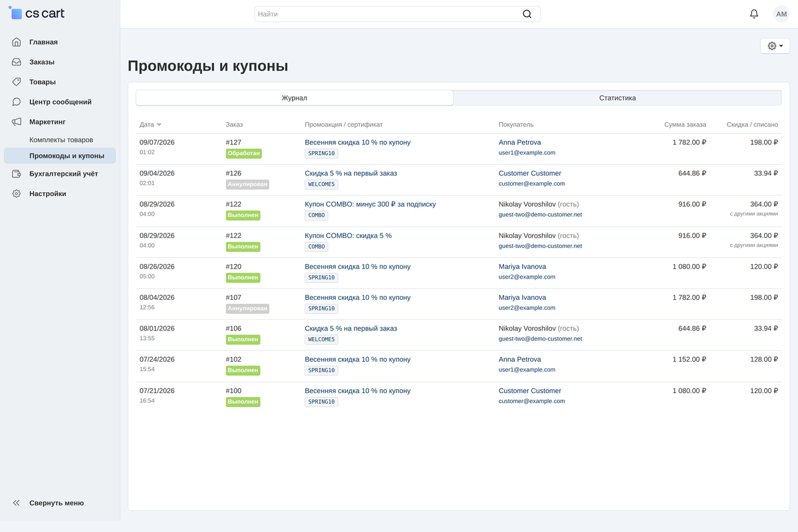Click the Выполнен status on order #100
This screenshot has width=798, height=532.
pos(243,402)
